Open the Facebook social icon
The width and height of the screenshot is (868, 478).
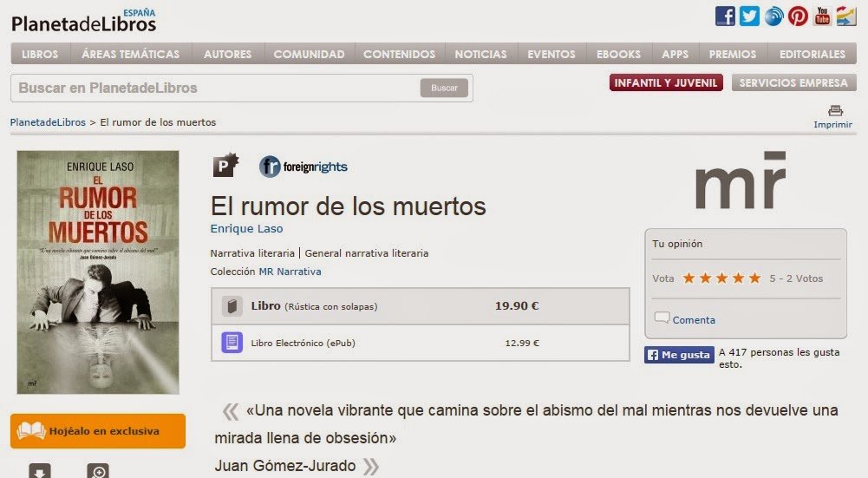pyautogui.click(x=725, y=16)
